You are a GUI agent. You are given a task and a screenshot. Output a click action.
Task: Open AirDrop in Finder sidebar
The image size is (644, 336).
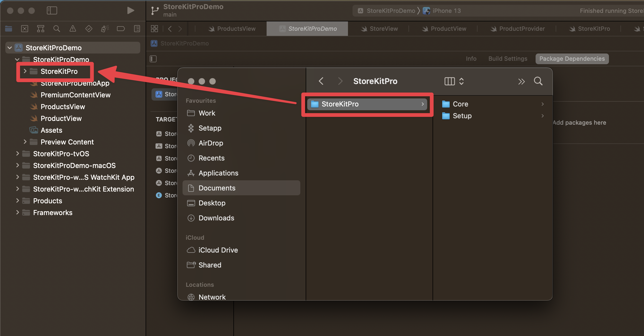click(241, 143)
